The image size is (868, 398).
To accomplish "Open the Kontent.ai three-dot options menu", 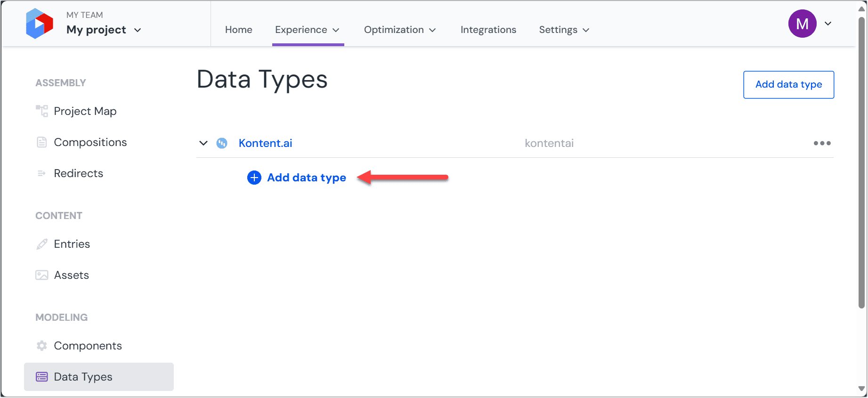I will click(822, 143).
